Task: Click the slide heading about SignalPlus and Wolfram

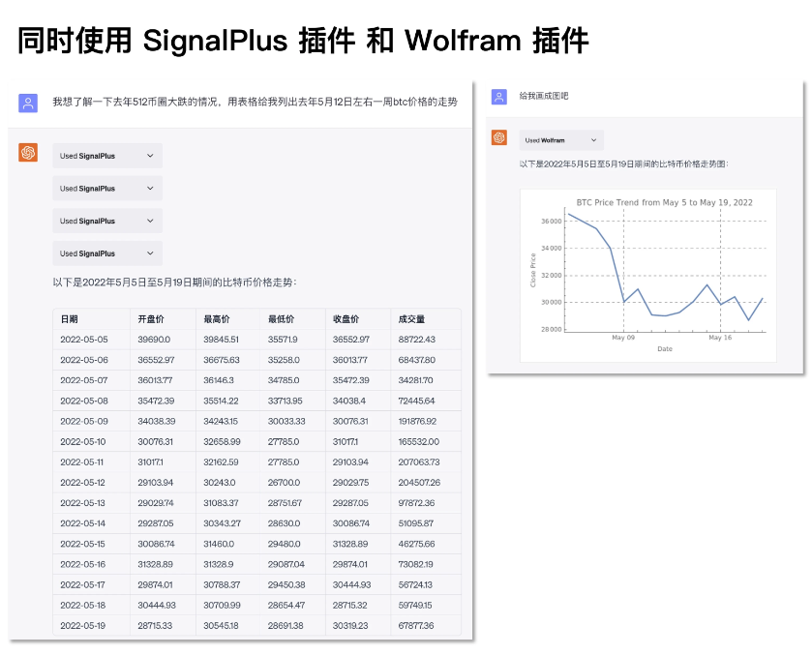Action: coord(304,41)
